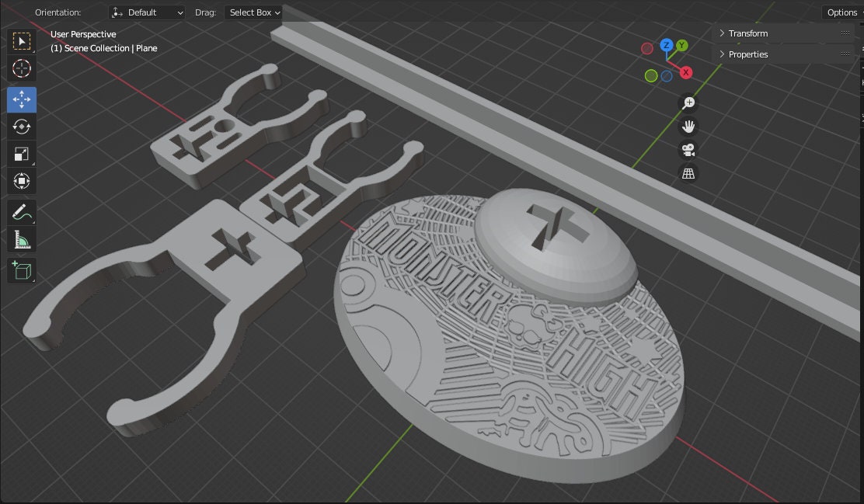Click the pan hand viewport icon

[x=688, y=127]
